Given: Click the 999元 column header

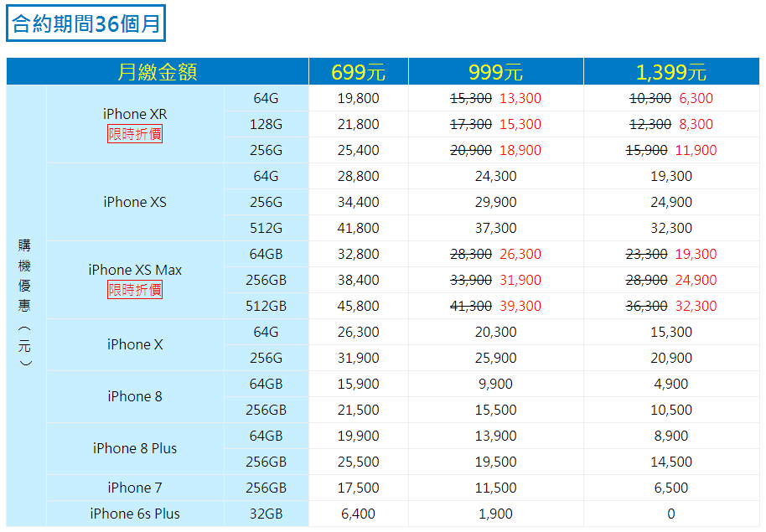Looking at the screenshot, I should (x=495, y=72).
